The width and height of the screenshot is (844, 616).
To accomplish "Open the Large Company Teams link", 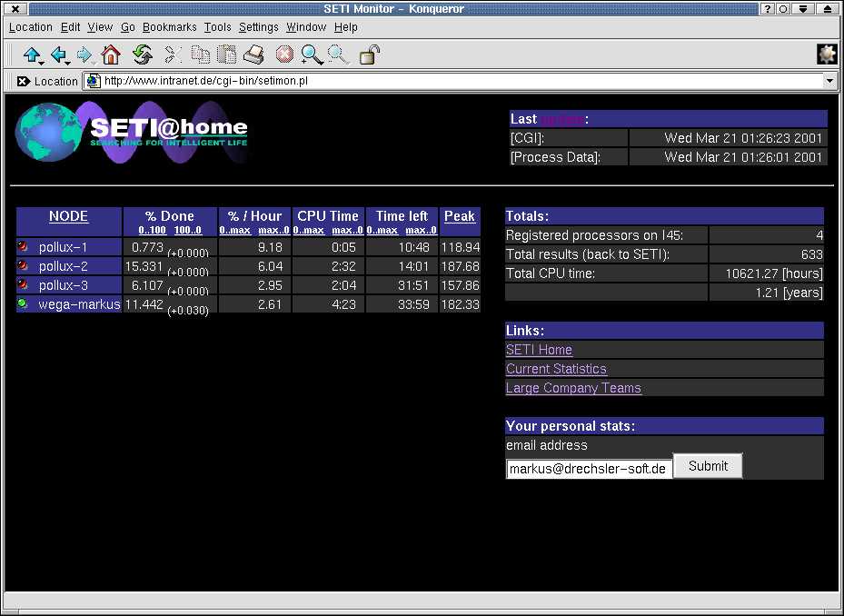I will (574, 388).
